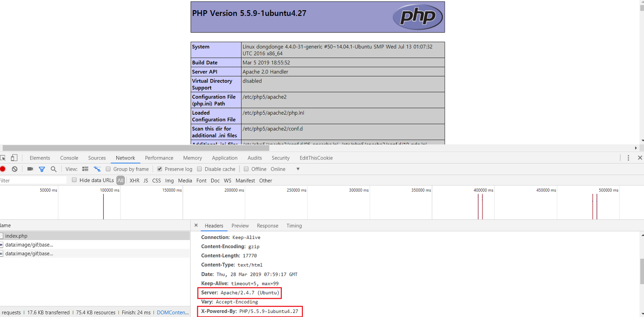Tick Hide data URLs checkbox
This screenshot has width=644, height=317.
(x=74, y=180)
